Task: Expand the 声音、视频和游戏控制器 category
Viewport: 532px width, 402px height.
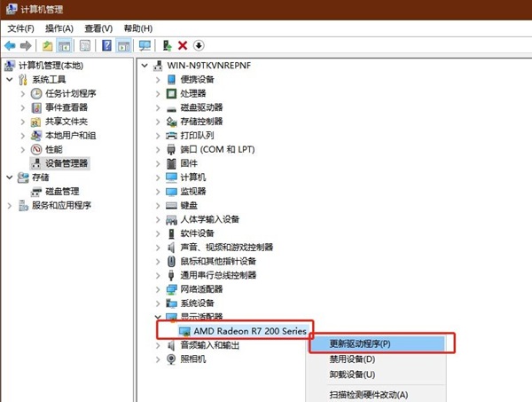Action: [158, 248]
